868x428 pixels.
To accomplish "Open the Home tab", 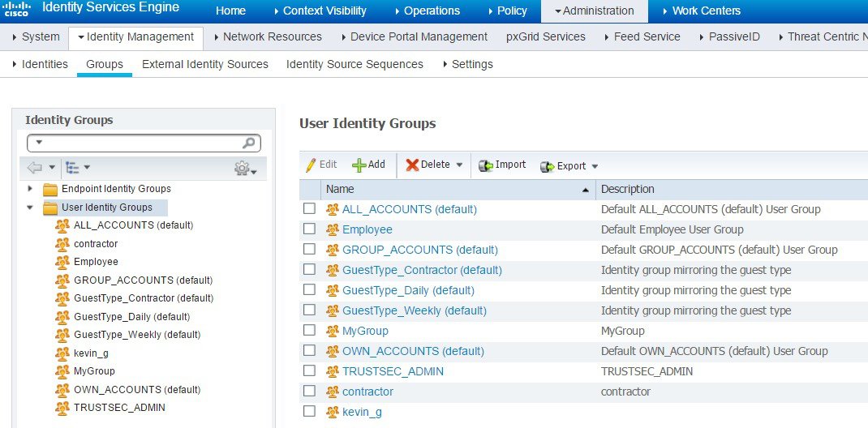I will click(231, 11).
